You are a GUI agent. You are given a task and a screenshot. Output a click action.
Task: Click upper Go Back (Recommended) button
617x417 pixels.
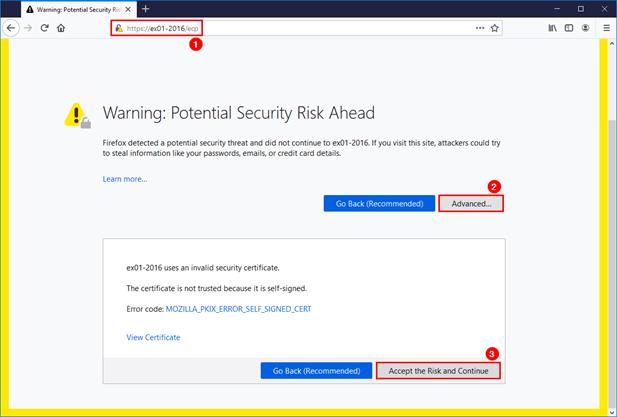pyautogui.click(x=379, y=204)
